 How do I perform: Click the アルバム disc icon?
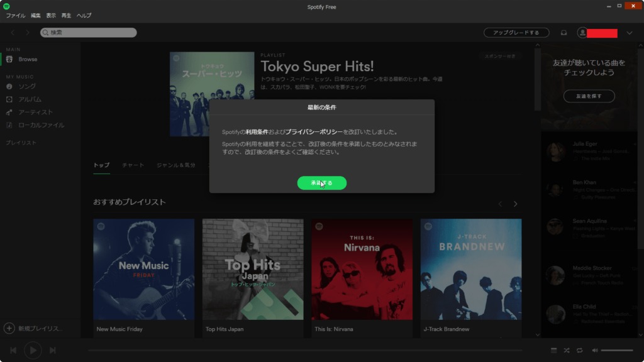click(x=9, y=99)
